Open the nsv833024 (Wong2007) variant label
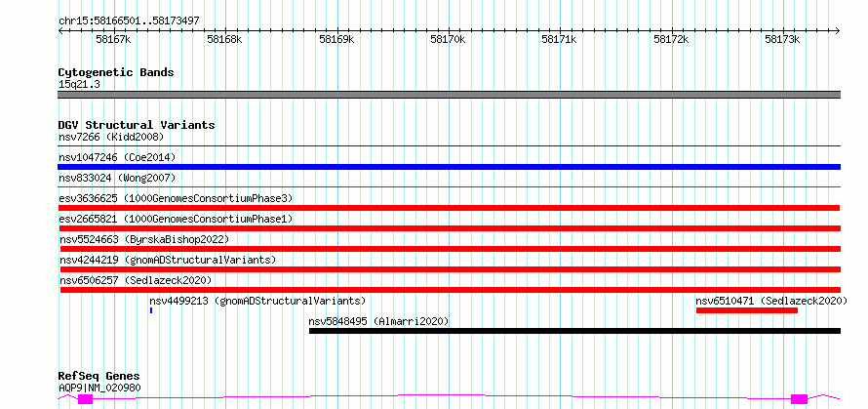The image size is (868, 409). click(x=117, y=178)
